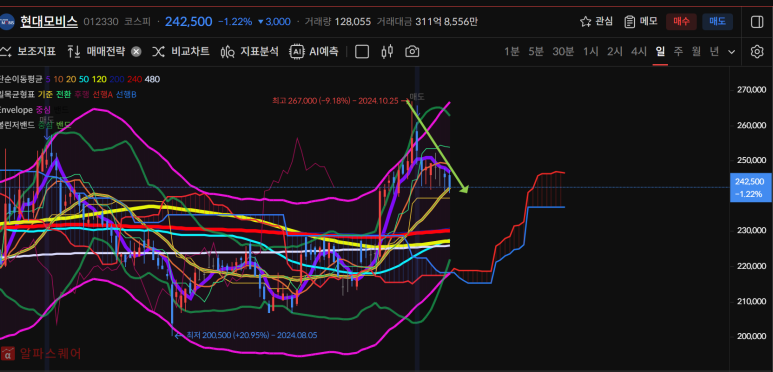Toggle the 120-day moving average legend
Screen dimensions: 773x372
click(x=99, y=79)
